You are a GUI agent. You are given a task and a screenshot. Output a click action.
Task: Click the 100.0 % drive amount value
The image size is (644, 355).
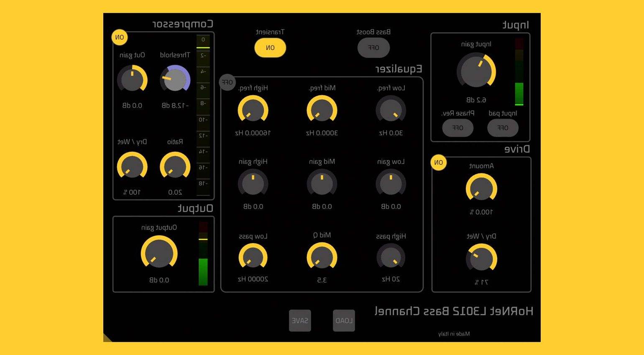[481, 212]
